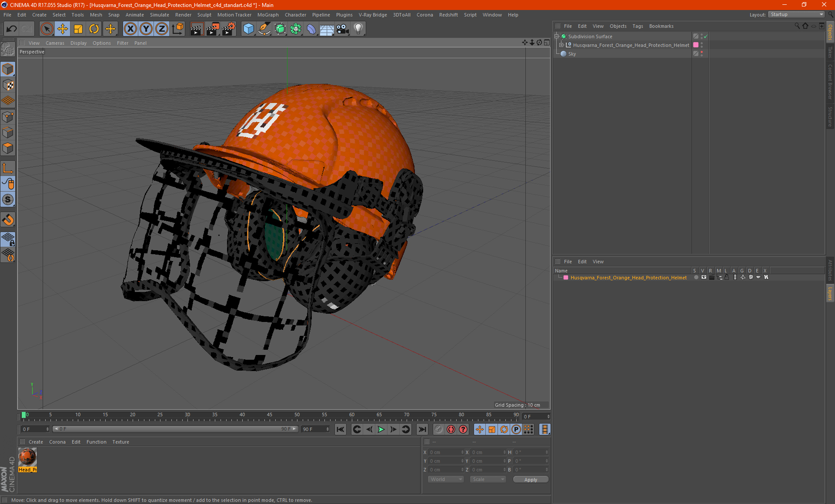Viewport: 835px width, 504px height.
Task: Toggle X axis lock
Action: coord(130,29)
